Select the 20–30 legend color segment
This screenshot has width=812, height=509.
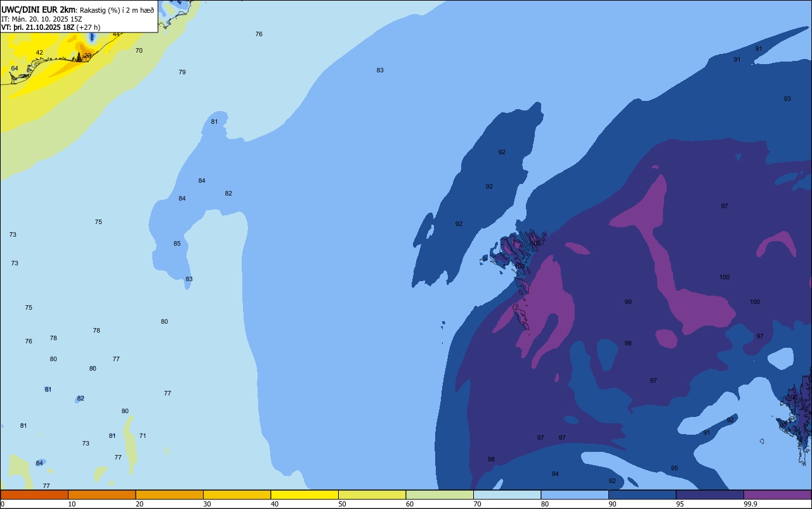[x=169, y=494]
